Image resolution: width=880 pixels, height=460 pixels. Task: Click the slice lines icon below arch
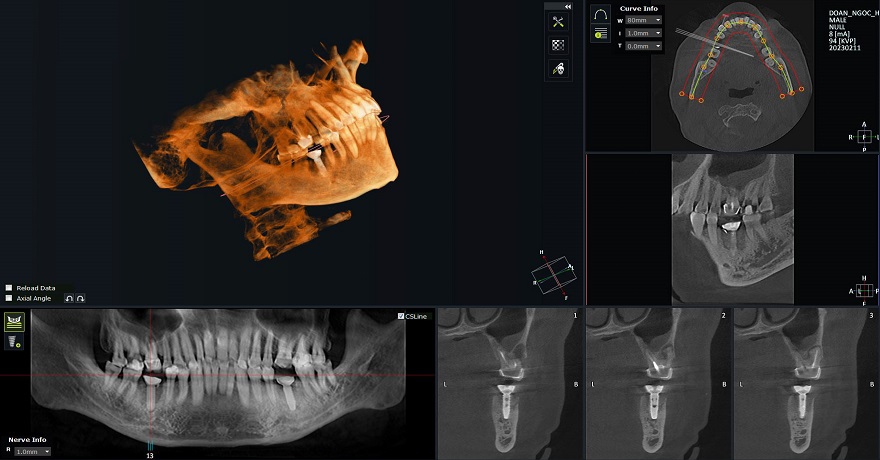tap(600, 34)
